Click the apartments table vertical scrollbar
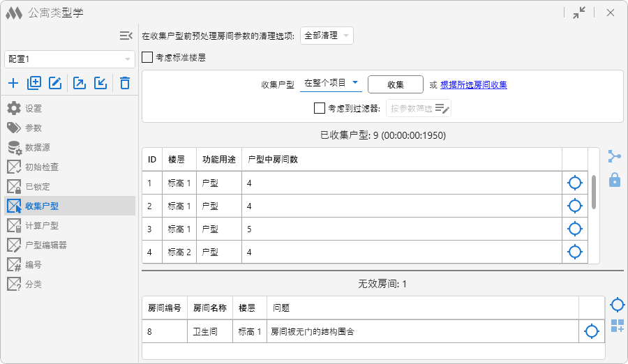Image resolution: width=628 pixels, height=364 pixels. click(x=594, y=192)
